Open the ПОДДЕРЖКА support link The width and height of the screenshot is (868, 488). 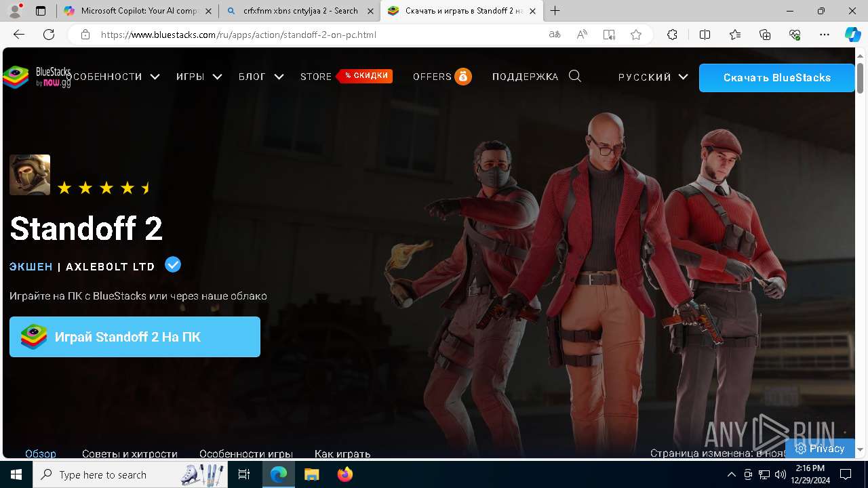click(x=525, y=77)
